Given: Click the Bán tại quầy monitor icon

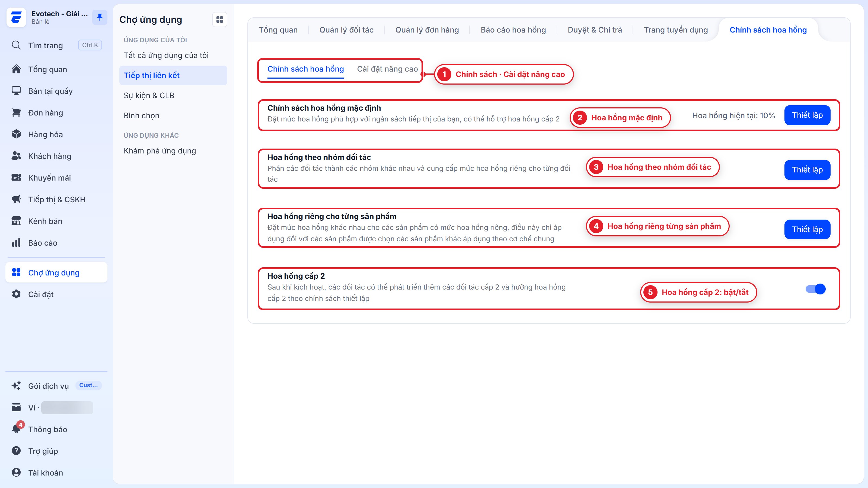Looking at the screenshot, I should 16,91.
